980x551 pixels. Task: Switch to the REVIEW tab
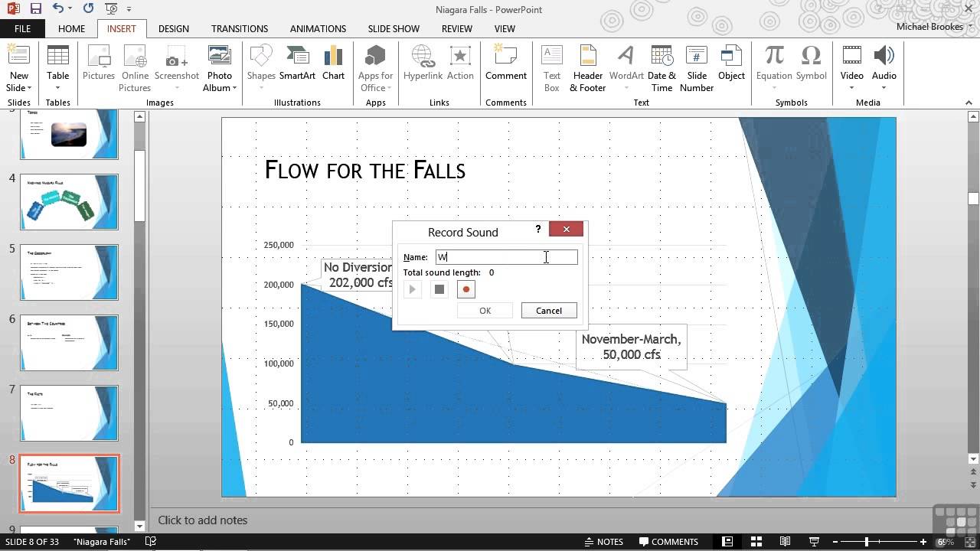pos(456,28)
